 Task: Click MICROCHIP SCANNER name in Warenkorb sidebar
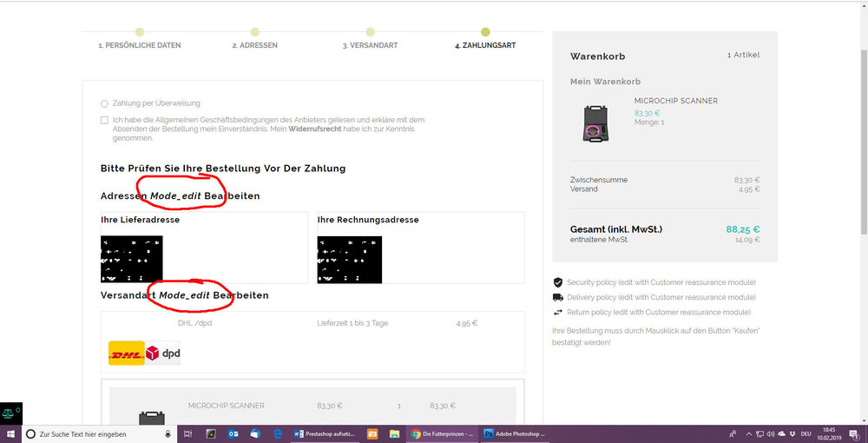tap(676, 101)
